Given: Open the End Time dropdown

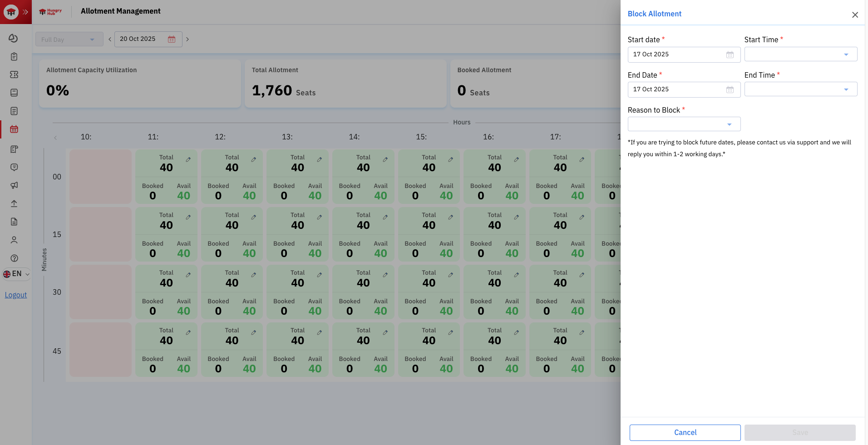Looking at the screenshot, I should click(x=800, y=89).
